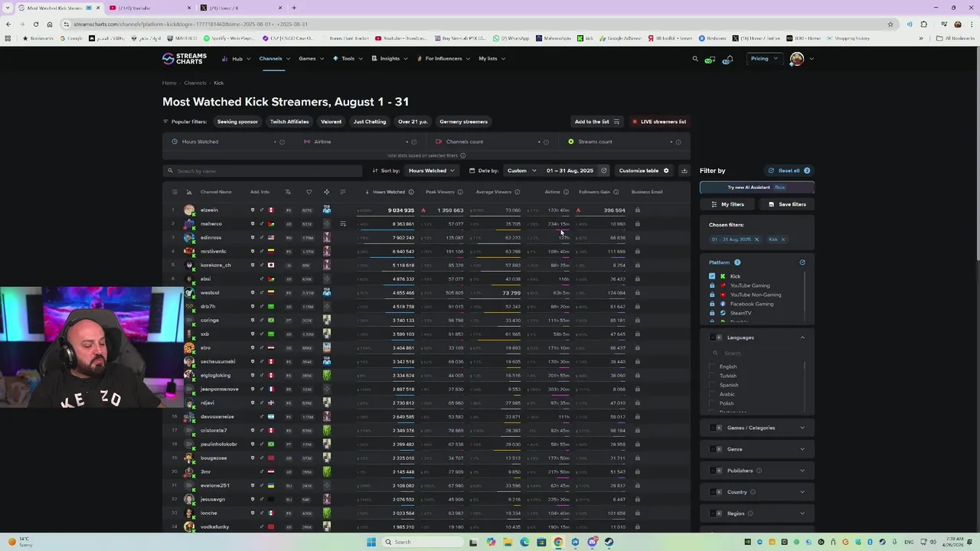Viewport: 980px width, 551px height.
Task: Open the Tools navigation menu
Action: pos(348,59)
